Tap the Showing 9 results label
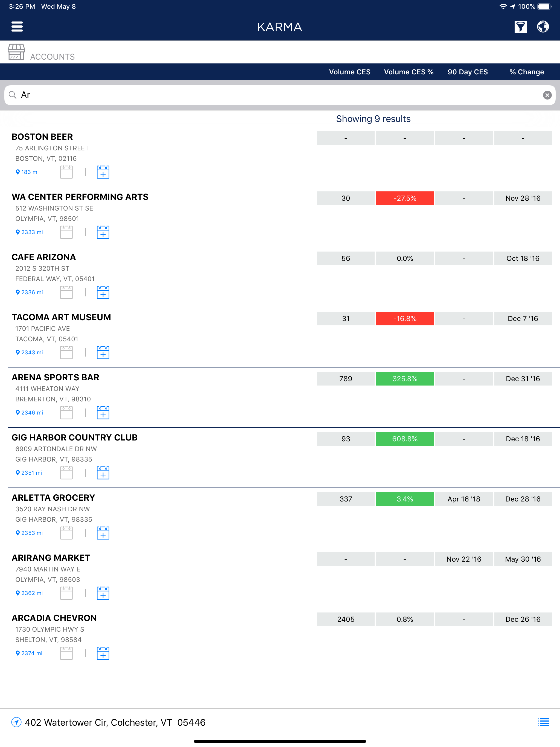The height and width of the screenshot is (747, 560). point(373,119)
